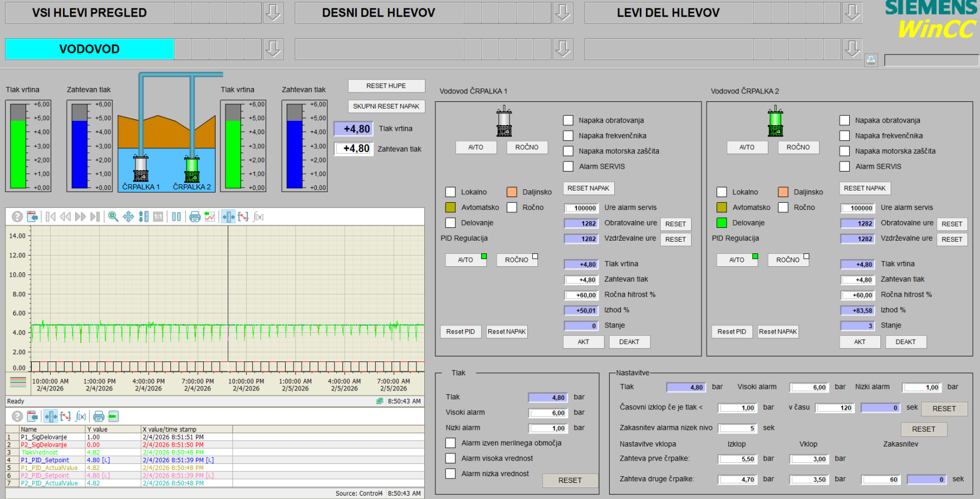Click the printer icon beside WinCC logo
Viewport: 980px width, 499px height.
(x=871, y=60)
